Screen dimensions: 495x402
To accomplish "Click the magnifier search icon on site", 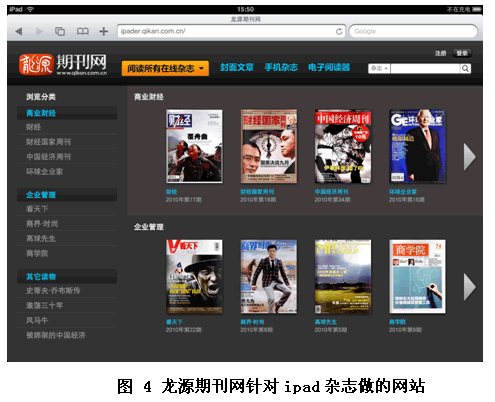I will pos(465,68).
